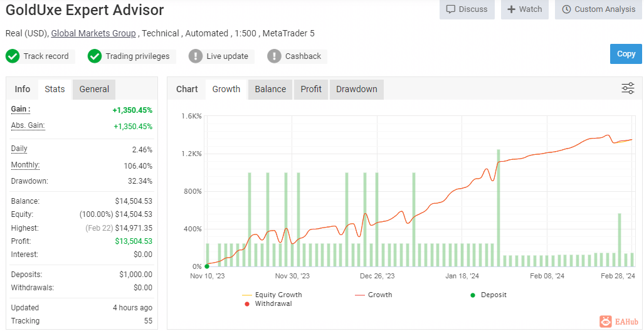Image resolution: width=644 pixels, height=331 pixels.
Task: Click the Monthly 106.40% value
Action: [x=138, y=166]
